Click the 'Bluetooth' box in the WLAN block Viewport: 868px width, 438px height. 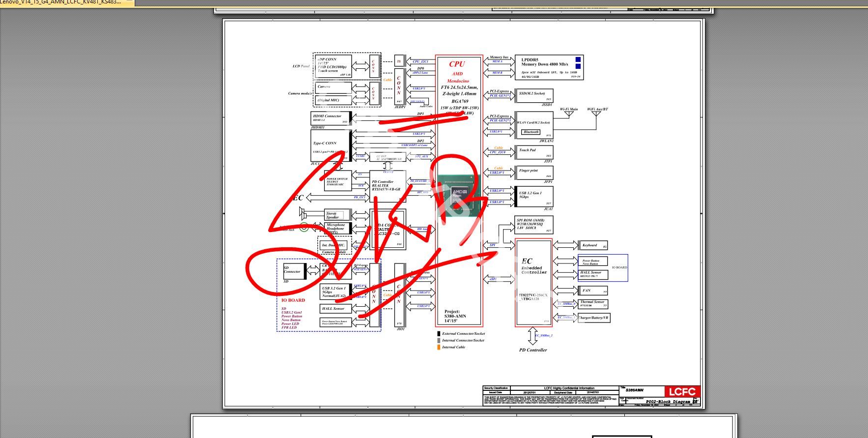point(531,132)
